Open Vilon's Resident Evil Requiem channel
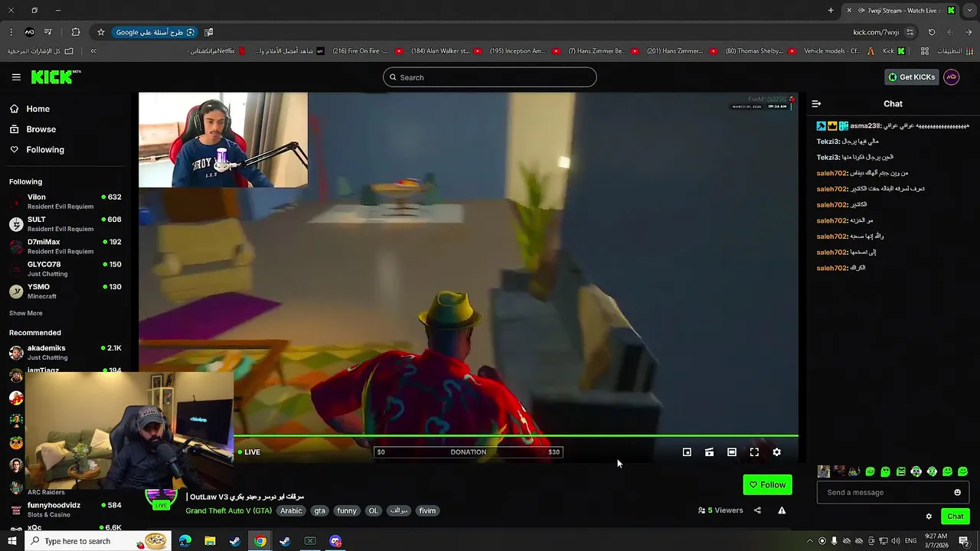The width and height of the screenshot is (980, 551). tap(66, 201)
